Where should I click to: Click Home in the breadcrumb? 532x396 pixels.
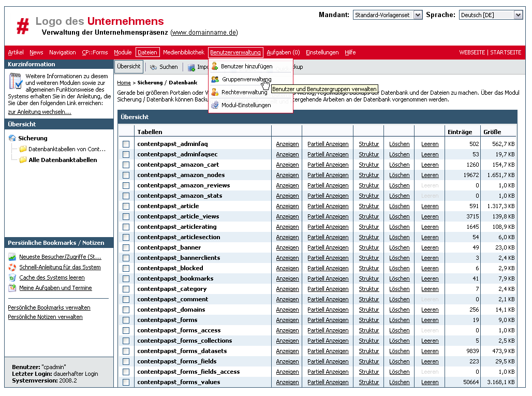(124, 82)
